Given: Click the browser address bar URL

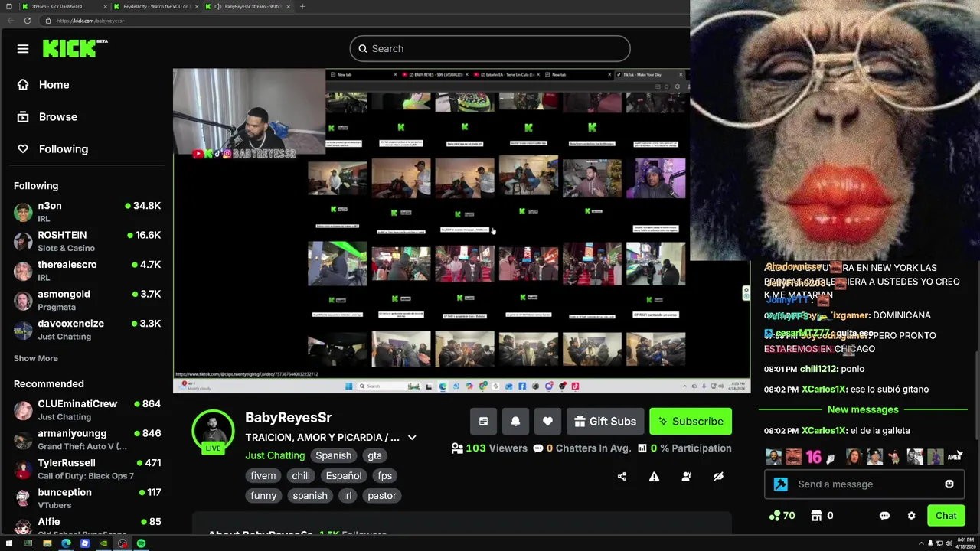Looking at the screenshot, I should tap(90, 21).
